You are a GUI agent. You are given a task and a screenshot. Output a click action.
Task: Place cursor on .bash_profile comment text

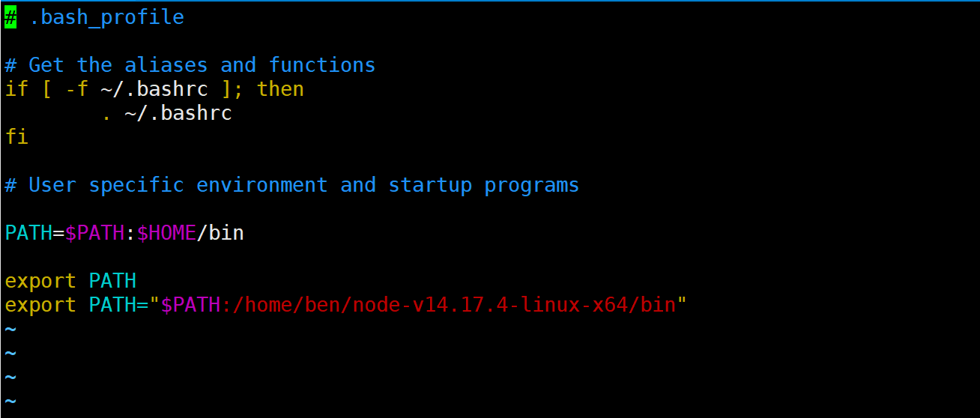pyautogui.click(x=106, y=17)
